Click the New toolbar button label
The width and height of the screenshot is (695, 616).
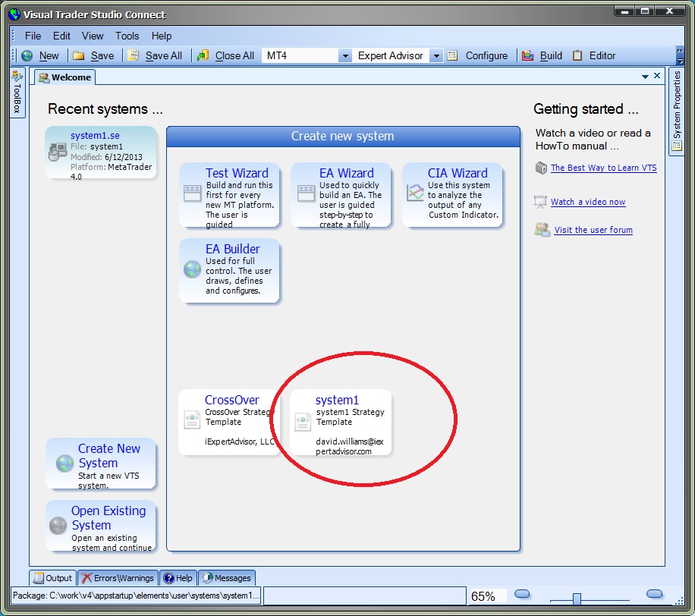[49, 56]
